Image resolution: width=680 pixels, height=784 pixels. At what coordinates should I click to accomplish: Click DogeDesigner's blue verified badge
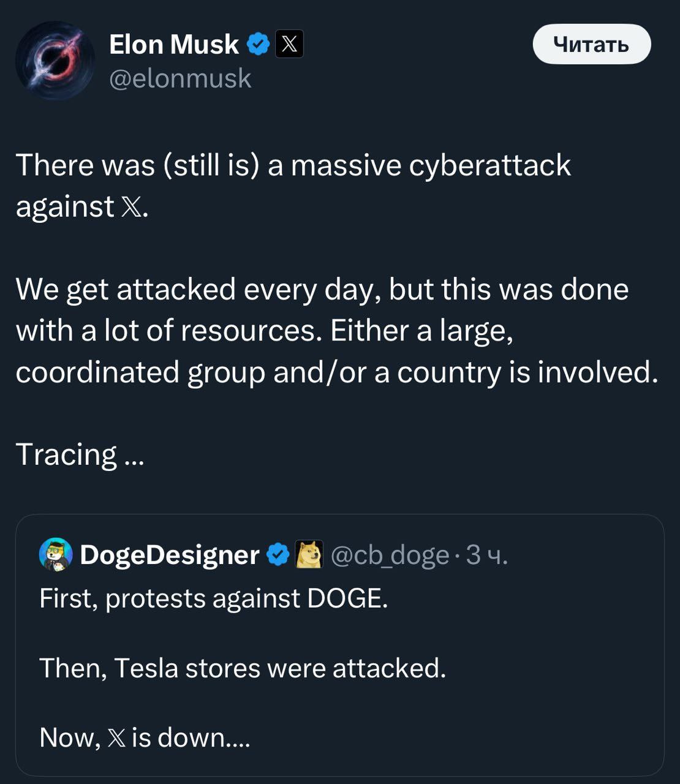coord(279,555)
